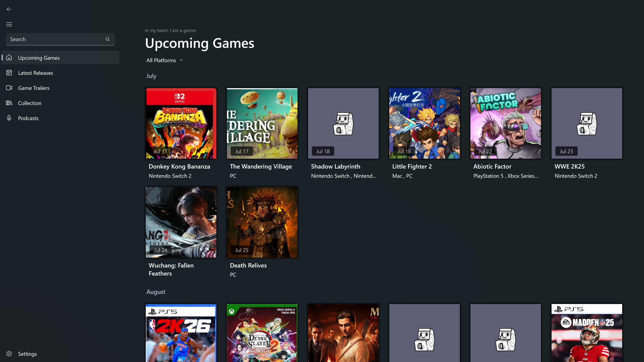Open The Wandering Village cover art
The height and width of the screenshot is (362, 644).
pyautogui.click(x=262, y=123)
